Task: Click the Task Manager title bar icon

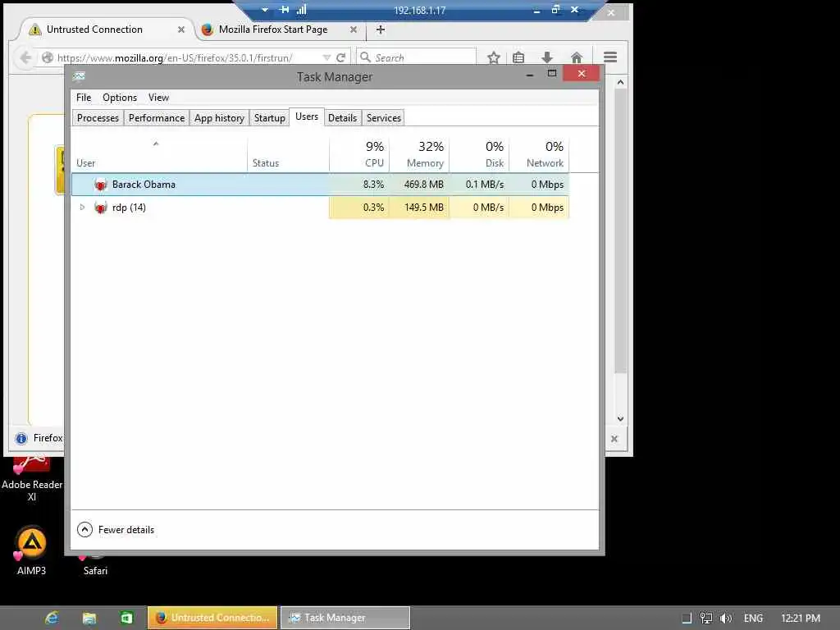Action: (x=80, y=76)
